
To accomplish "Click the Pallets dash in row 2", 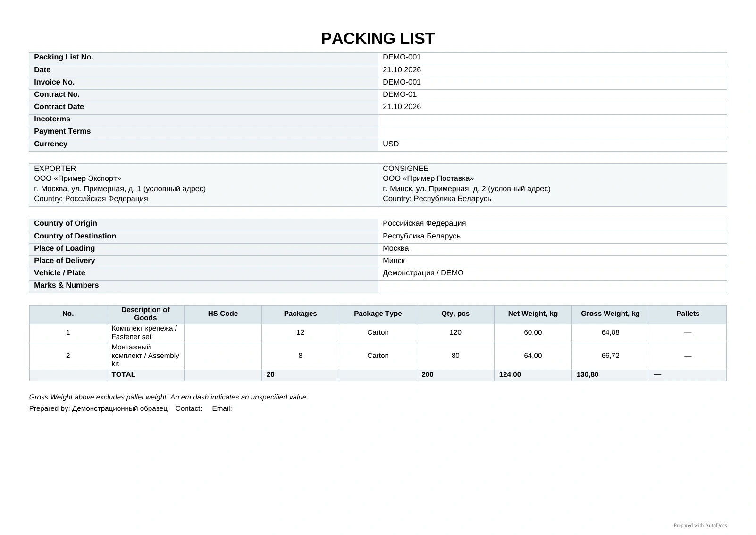I will (688, 356).
